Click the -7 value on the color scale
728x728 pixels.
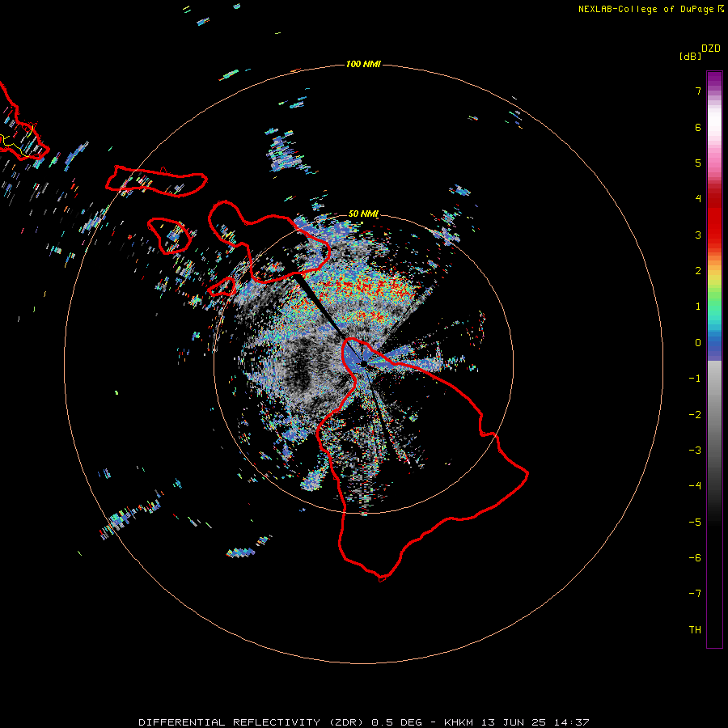[695, 594]
